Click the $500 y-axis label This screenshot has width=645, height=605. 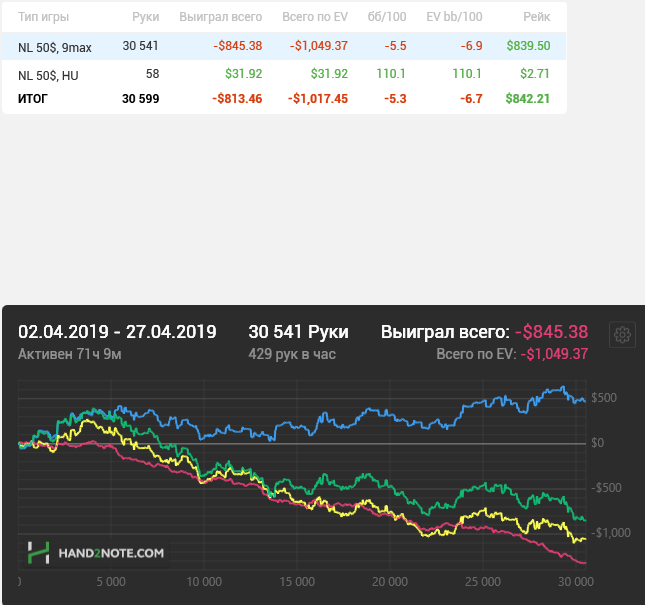(x=604, y=398)
